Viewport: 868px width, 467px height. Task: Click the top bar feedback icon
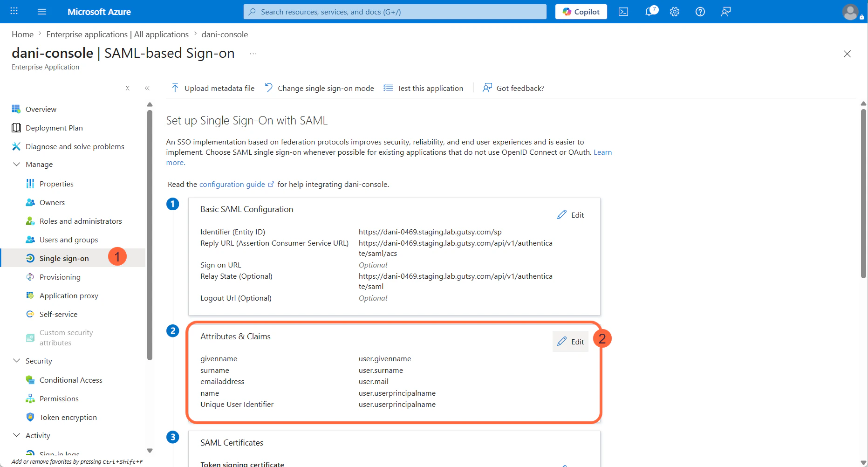pos(726,12)
